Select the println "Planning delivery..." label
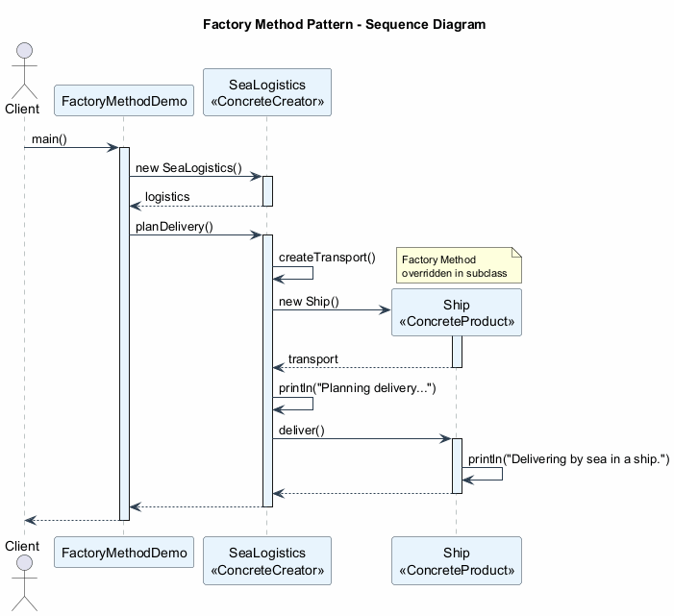 (358, 388)
